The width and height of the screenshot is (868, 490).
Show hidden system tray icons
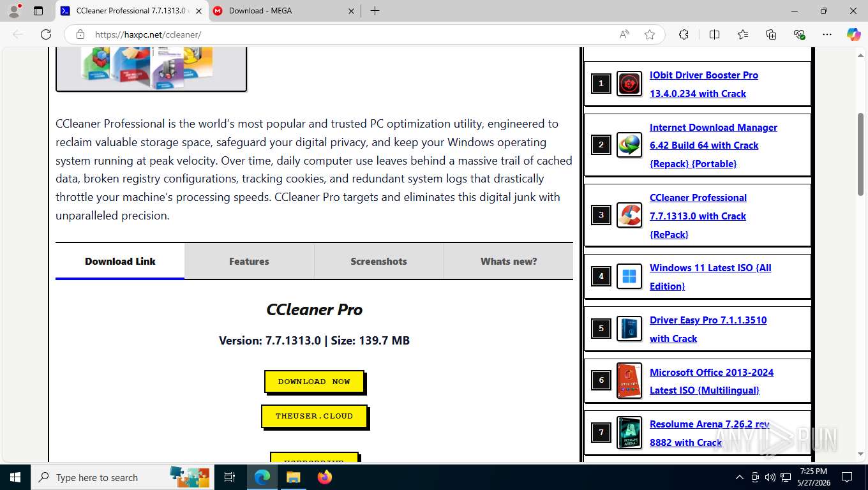click(x=740, y=477)
